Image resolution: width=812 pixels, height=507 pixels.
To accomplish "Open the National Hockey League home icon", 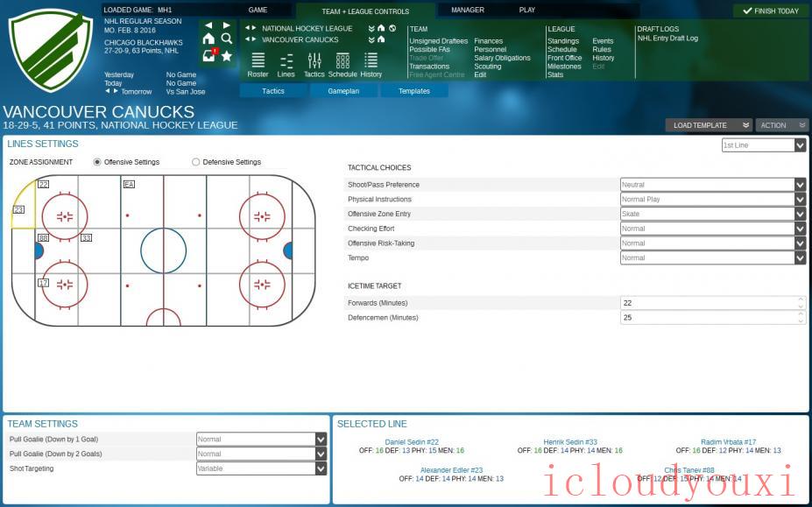I will [381, 28].
